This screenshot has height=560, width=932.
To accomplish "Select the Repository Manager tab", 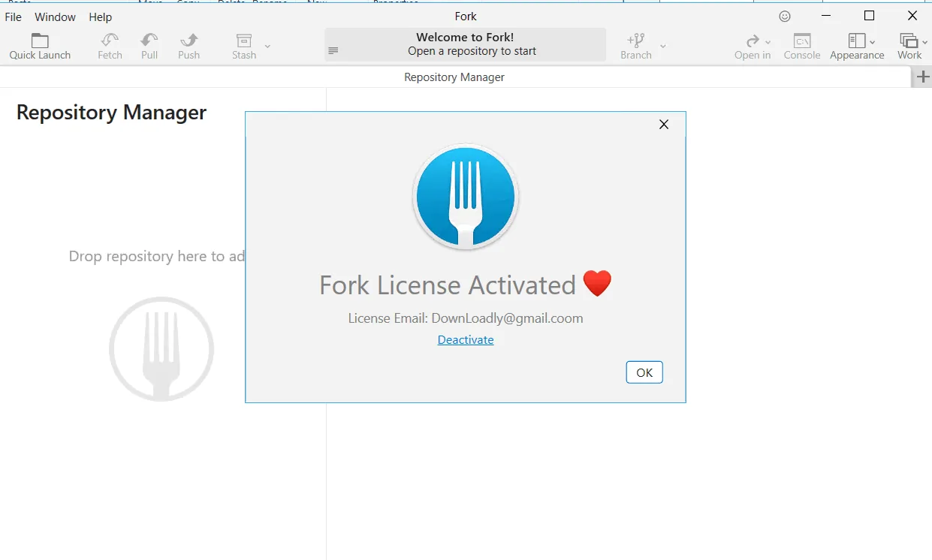I will pos(454,77).
